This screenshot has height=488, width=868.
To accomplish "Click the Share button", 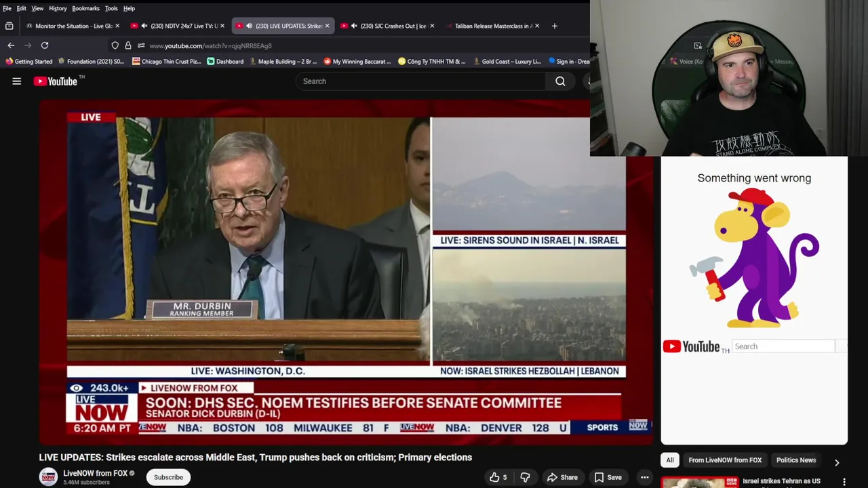I will click(562, 477).
